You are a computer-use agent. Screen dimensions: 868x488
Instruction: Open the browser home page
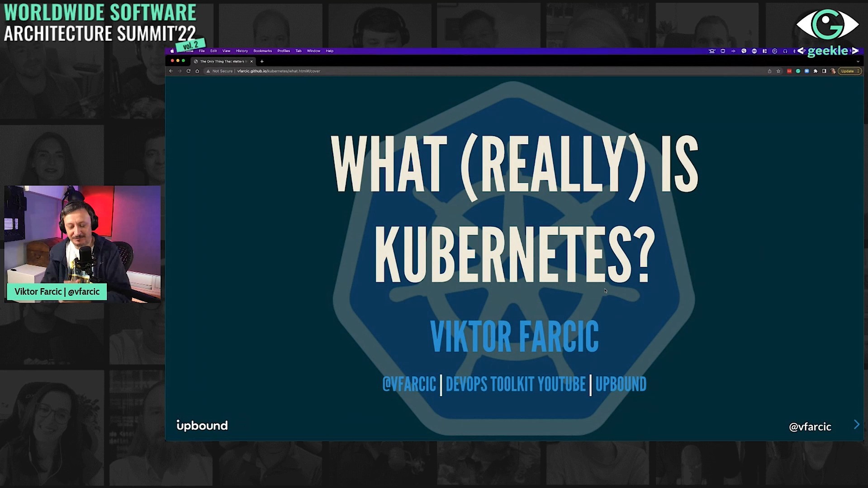[x=197, y=71]
